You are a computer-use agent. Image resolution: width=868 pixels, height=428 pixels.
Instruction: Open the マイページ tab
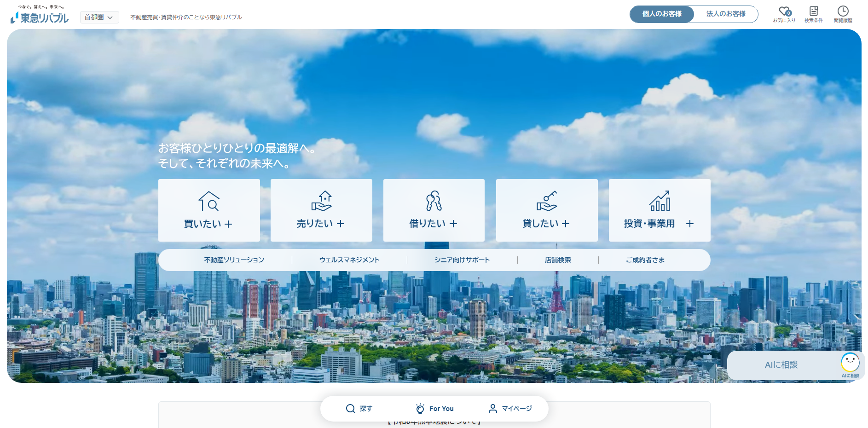pyautogui.click(x=510, y=409)
